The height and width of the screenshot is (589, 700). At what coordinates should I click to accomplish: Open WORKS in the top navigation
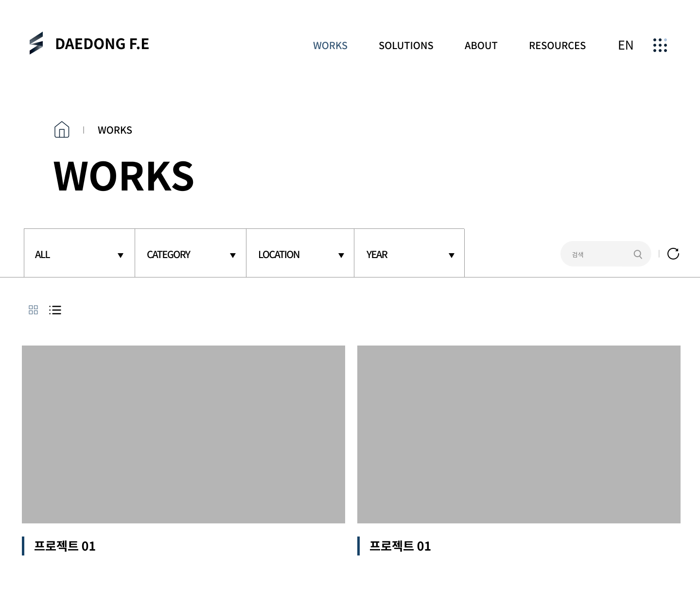(x=330, y=46)
